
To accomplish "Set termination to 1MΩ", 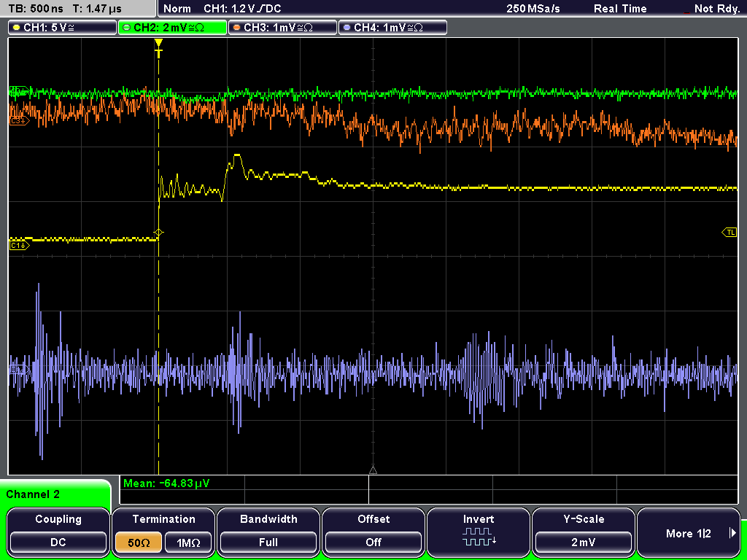I will 188,542.
